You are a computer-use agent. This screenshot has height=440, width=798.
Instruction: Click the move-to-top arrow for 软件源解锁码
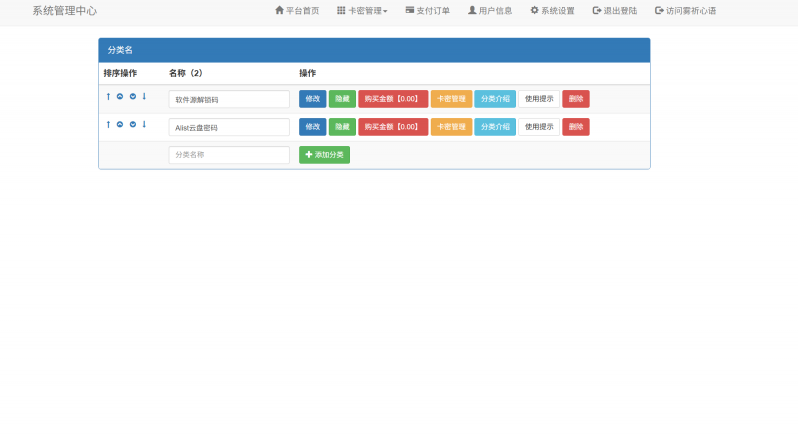pyautogui.click(x=108, y=97)
